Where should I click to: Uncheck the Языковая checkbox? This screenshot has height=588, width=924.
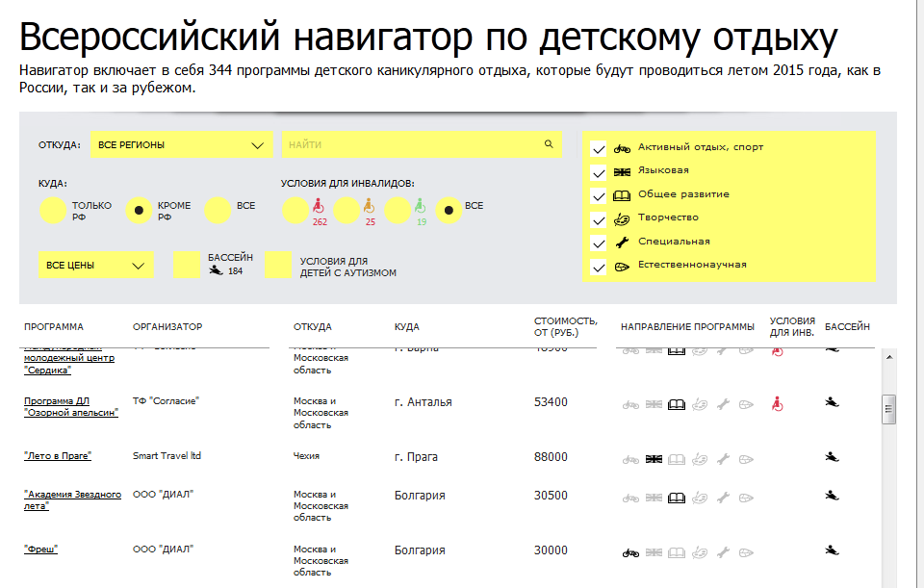(x=599, y=172)
